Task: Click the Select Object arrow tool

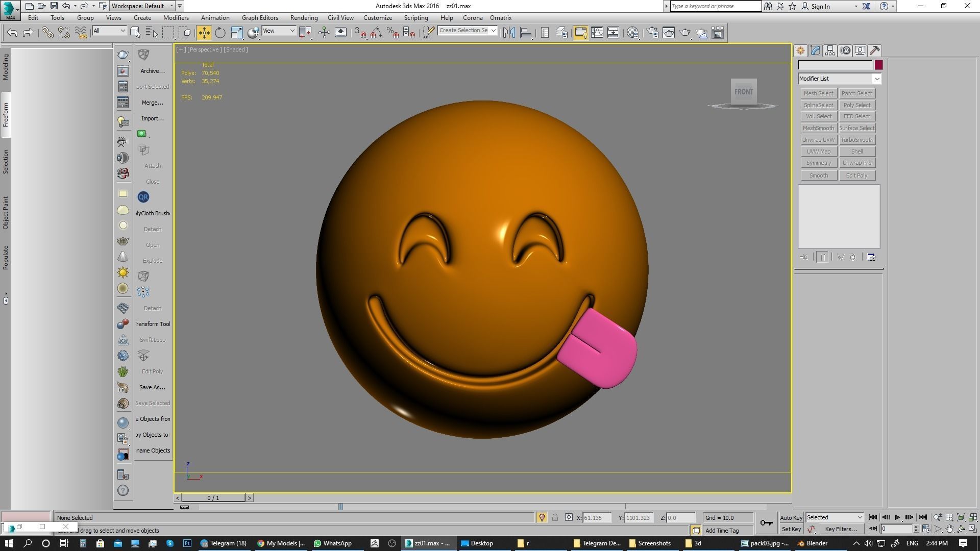Action: pyautogui.click(x=135, y=33)
